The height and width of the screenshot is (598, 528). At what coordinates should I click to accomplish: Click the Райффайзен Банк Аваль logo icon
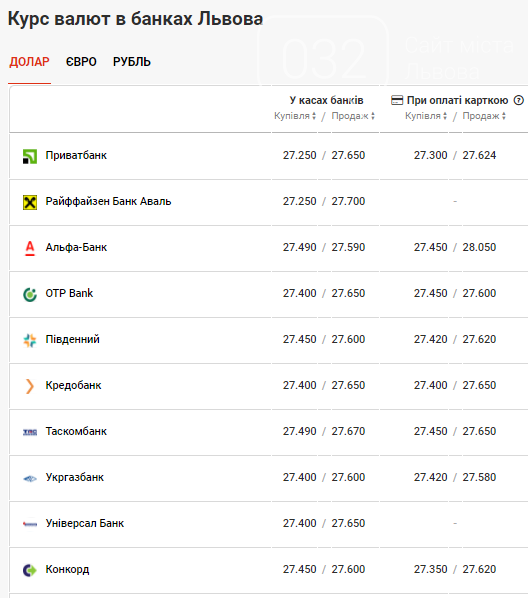click(x=30, y=202)
